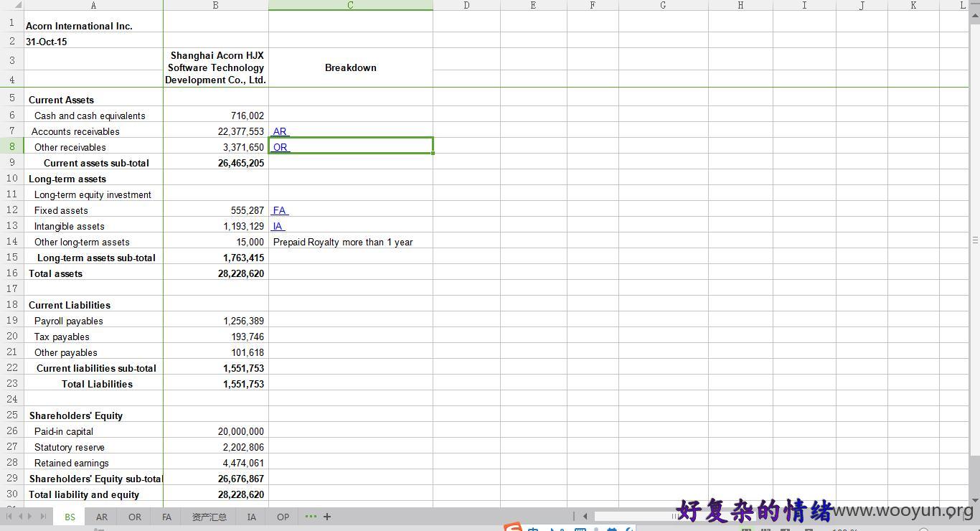Show more sheets via green ellipsis
This screenshot has width=980, height=531.
[311, 517]
